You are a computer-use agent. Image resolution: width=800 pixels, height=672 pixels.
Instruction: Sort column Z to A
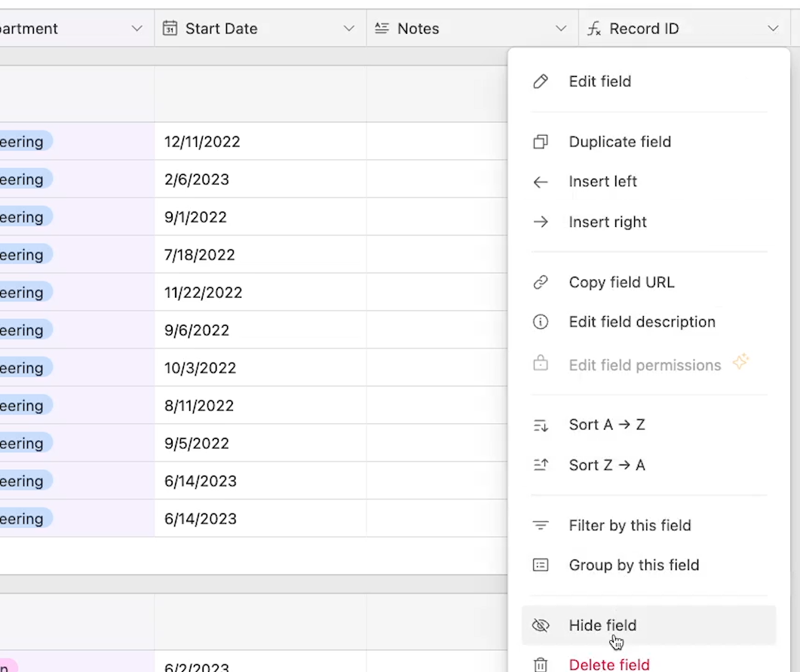tap(648, 465)
